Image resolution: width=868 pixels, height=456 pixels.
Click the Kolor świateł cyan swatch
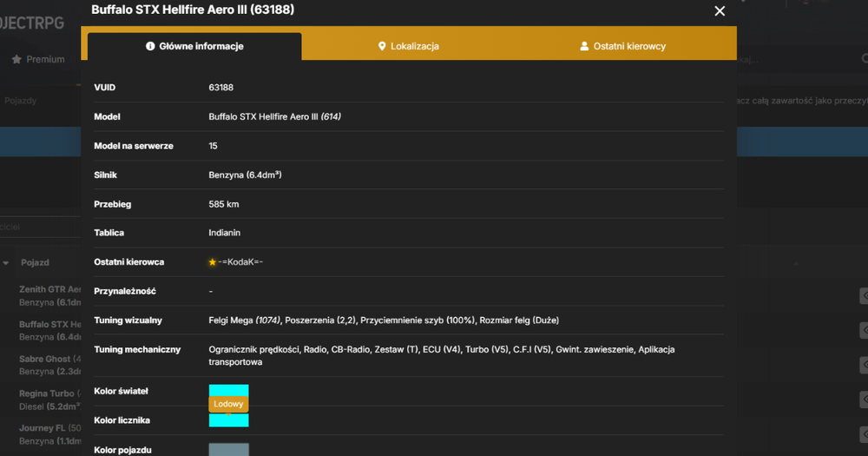228,391
